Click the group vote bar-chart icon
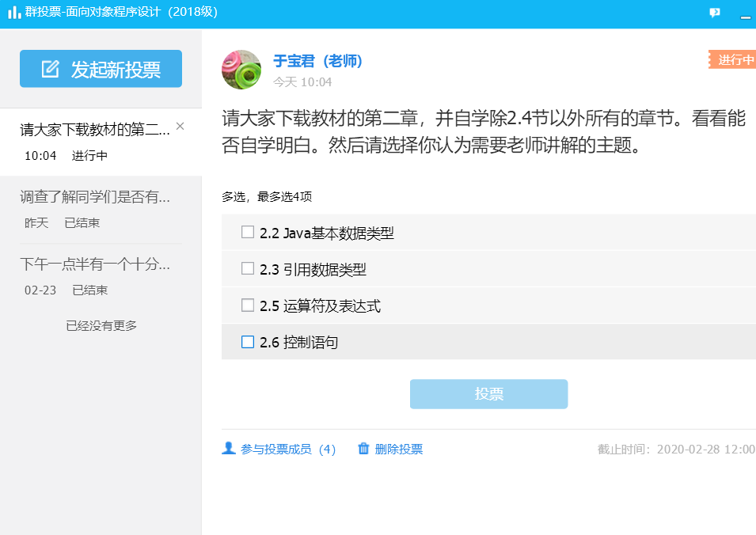 click(x=14, y=13)
